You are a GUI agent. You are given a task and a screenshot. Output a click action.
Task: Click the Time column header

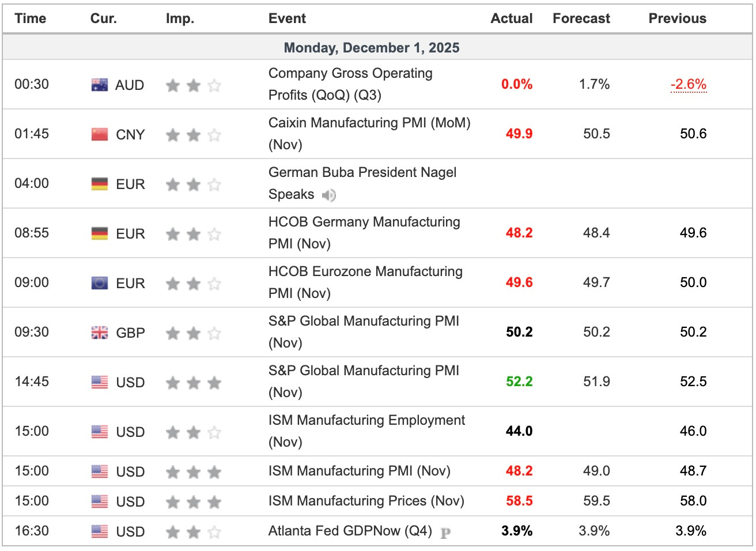point(31,18)
